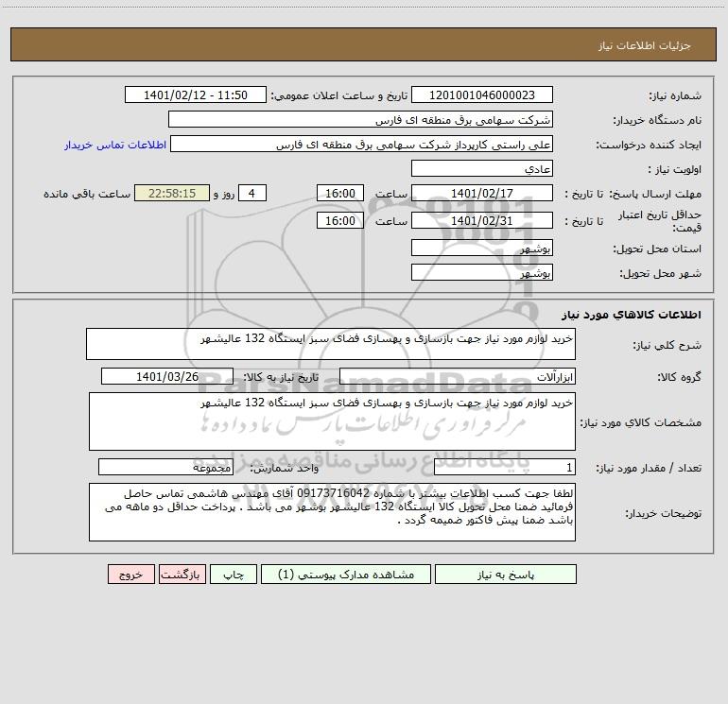The image size is (728, 704).
Task: Click the 'اولویت نیاز :' label
Action: click(674, 170)
